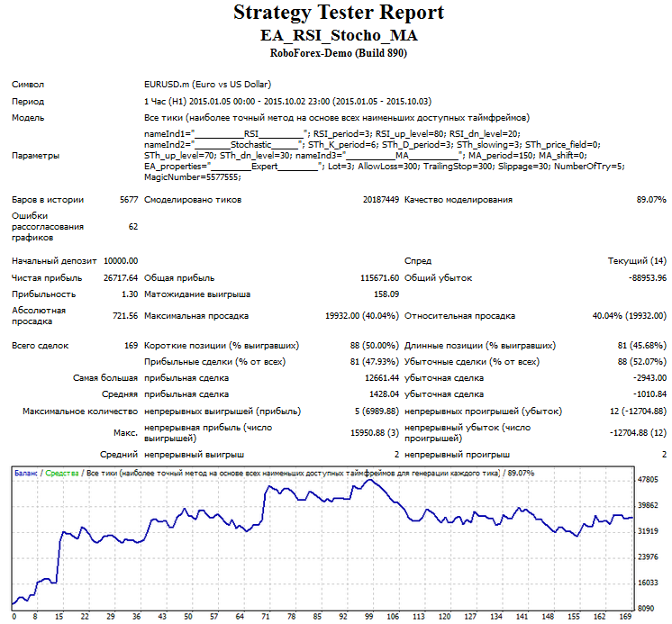Select chart mismatch errors value 62
672x624 pixels.
pos(133,227)
